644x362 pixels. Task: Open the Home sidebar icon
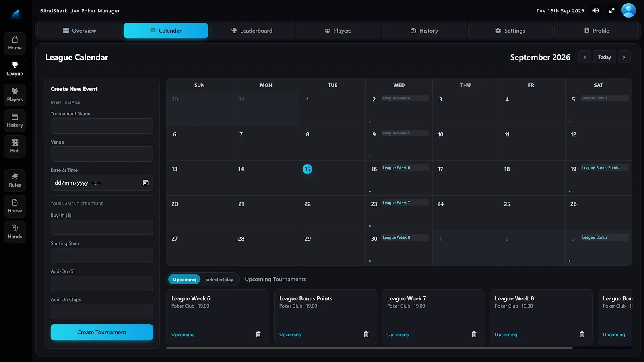click(15, 43)
